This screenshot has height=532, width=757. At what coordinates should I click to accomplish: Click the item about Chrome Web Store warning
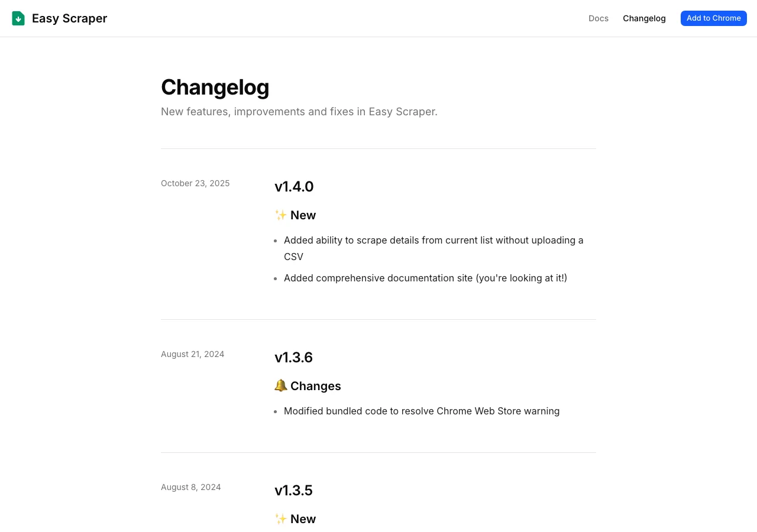pyautogui.click(x=422, y=411)
